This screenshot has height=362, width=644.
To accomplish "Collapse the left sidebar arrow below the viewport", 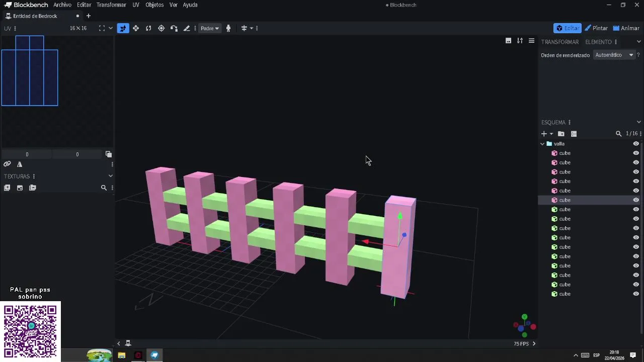I will tap(119, 343).
